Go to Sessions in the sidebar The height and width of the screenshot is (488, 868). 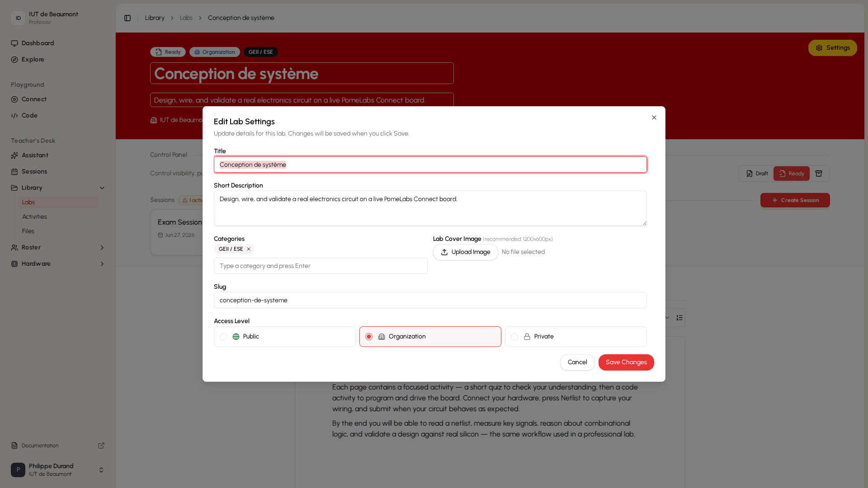click(x=58, y=172)
